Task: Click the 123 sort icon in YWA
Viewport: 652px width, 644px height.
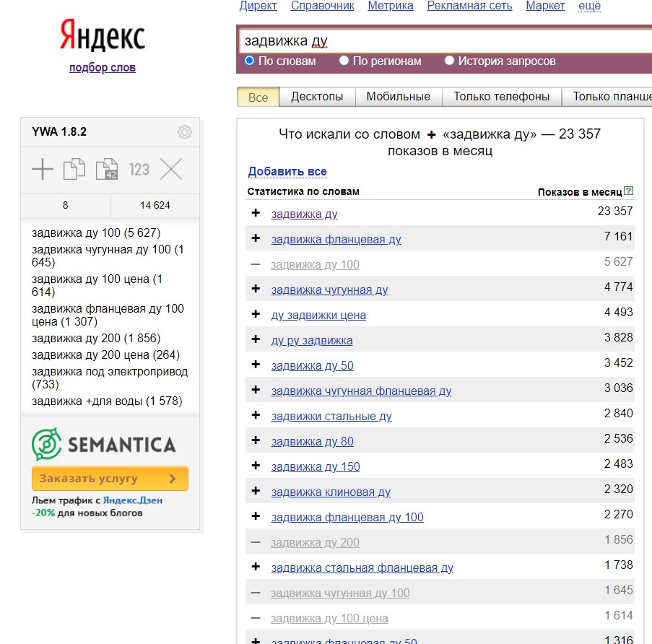Action: click(139, 169)
